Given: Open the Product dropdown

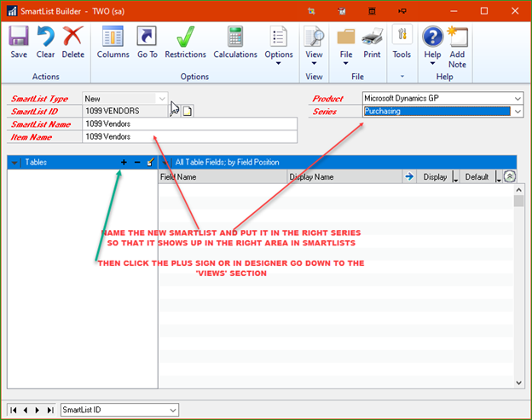Looking at the screenshot, I should point(518,99).
